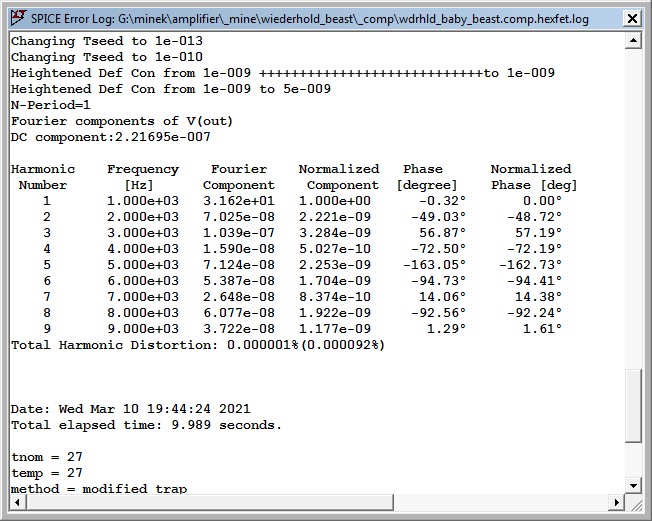Screen dimensions: 652x521
Task: Click the line 'Changing Tseed to 1e-010'
Action: coord(107,57)
